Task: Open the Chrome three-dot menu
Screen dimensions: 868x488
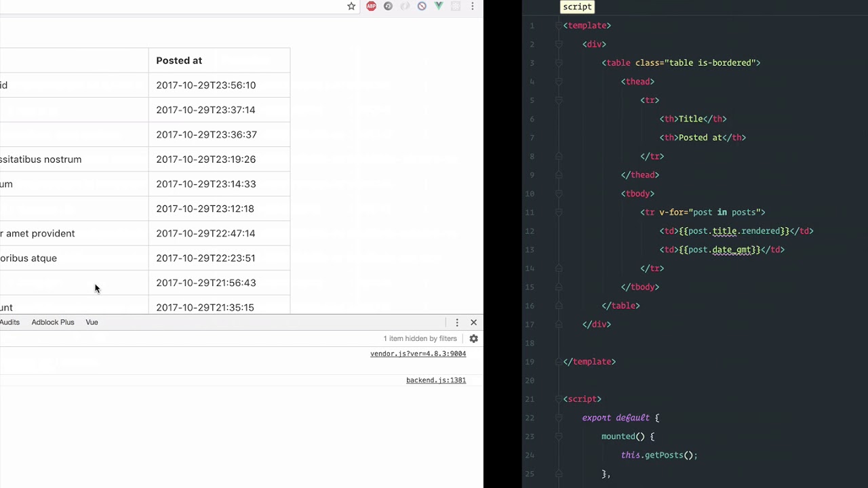Action: point(473,6)
